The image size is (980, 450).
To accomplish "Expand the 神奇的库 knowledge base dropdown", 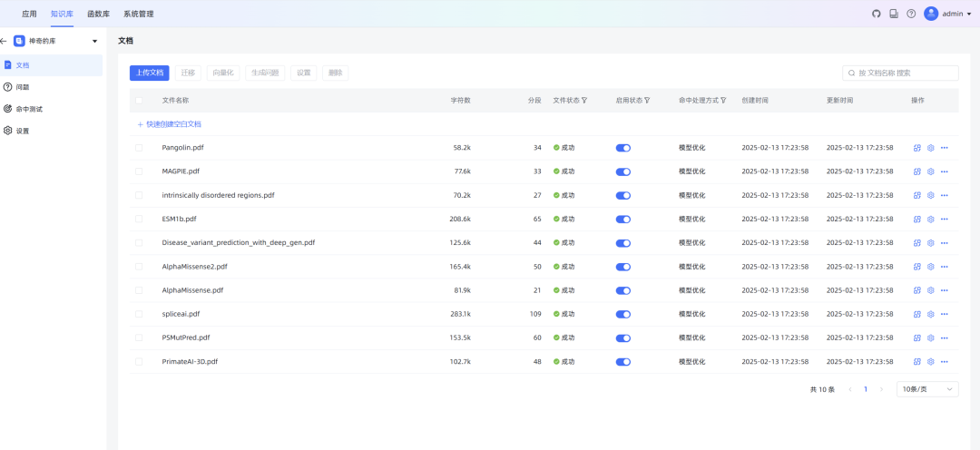I will (94, 41).
